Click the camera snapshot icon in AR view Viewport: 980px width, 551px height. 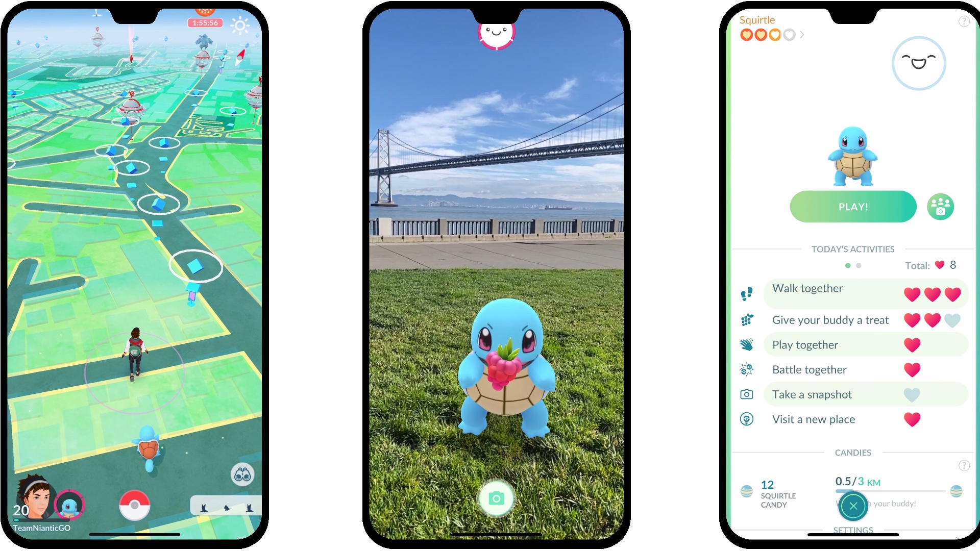coord(496,498)
